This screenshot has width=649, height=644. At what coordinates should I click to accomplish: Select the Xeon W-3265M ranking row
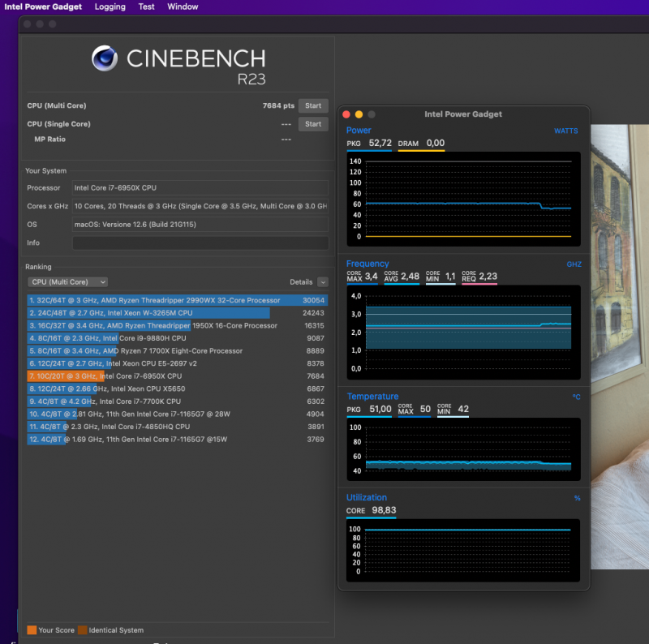click(177, 313)
